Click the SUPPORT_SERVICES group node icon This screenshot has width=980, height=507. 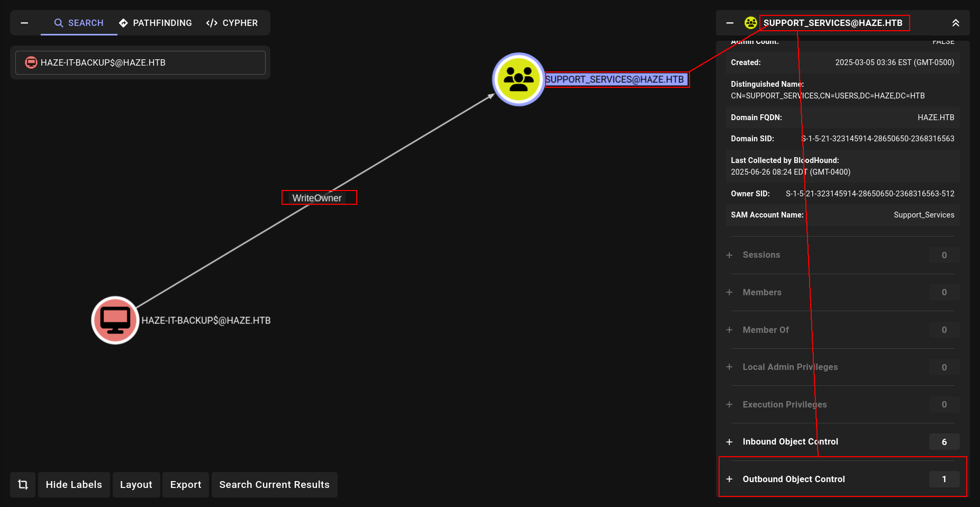point(519,79)
